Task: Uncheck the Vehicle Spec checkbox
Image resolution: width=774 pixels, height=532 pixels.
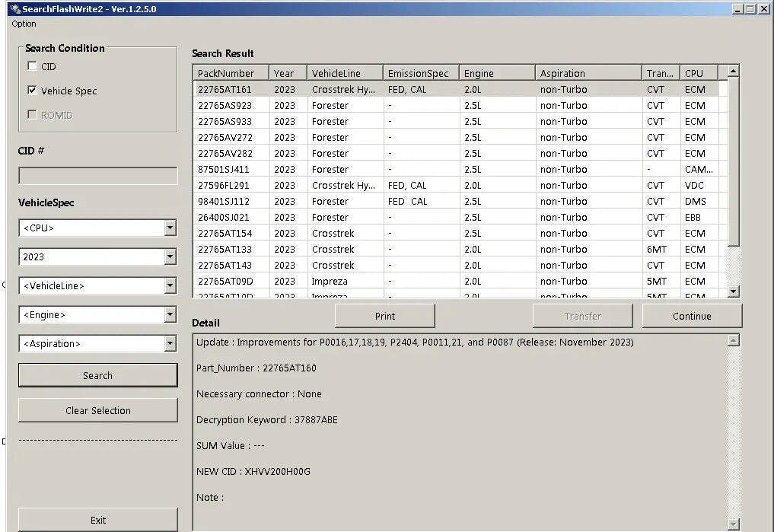Action: [x=32, y=91]
